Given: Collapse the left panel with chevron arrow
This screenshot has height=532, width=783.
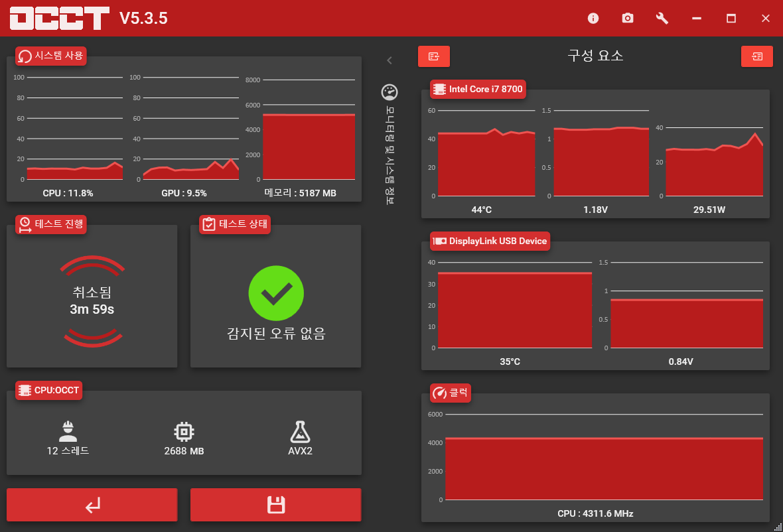Looking at the screenshot, I should [390, 60].
